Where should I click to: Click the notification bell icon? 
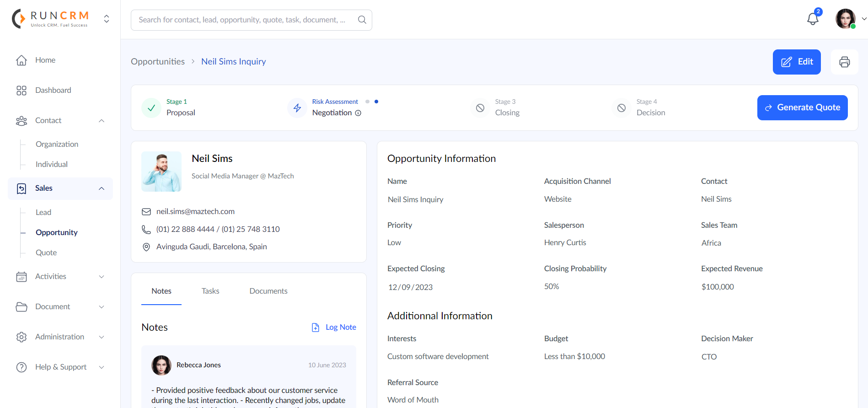click(813, 19)
